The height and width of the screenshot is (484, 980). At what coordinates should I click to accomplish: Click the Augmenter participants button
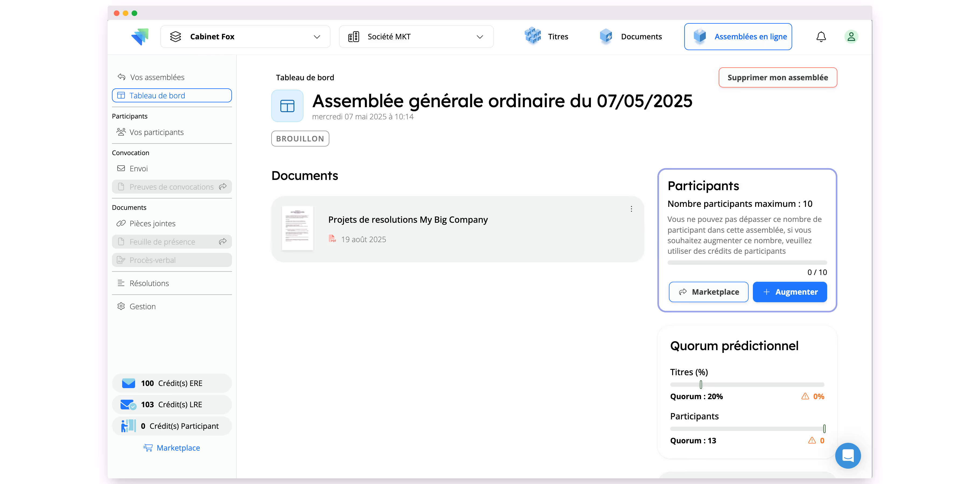790,292
